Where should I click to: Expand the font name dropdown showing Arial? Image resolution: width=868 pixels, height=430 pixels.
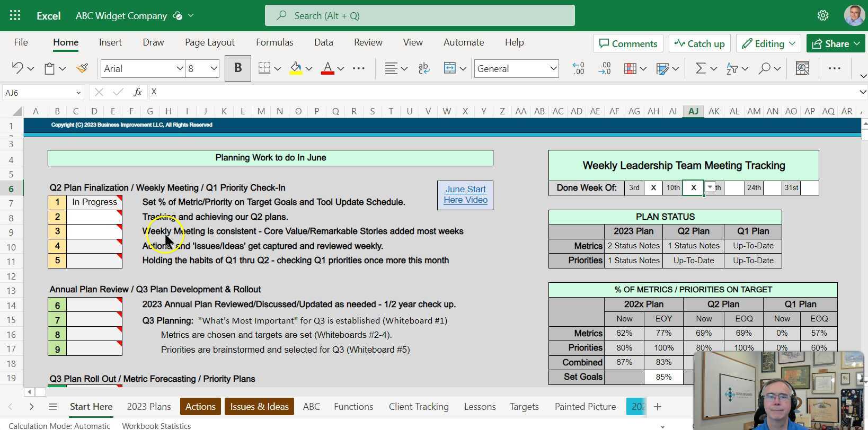click(180, 69)
